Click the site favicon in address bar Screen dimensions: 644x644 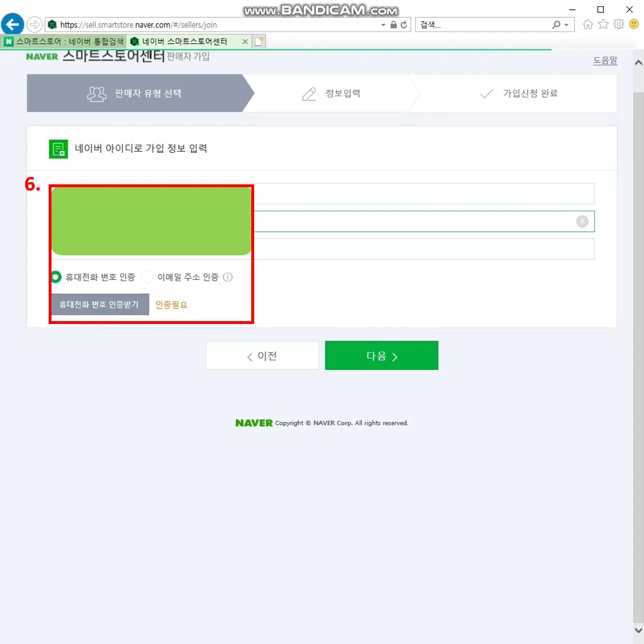click(52, 25)
